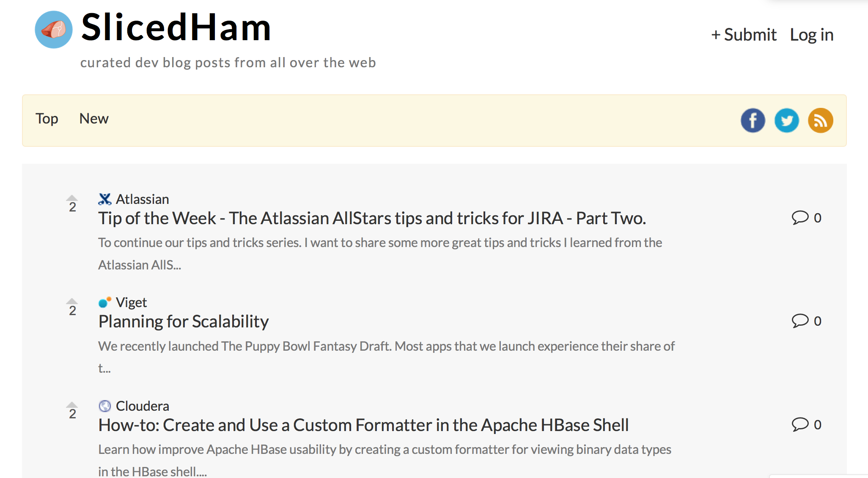The image size is (868, 478).
Task: Open the Twitter profile icon
Action: click(x=786, y=121)
